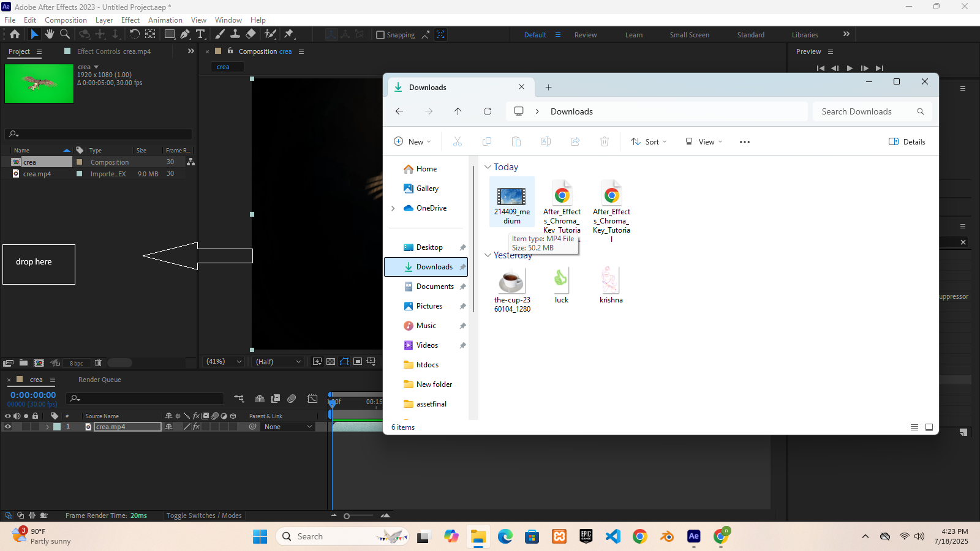The width and height of the screenshot is (980, 551).
Task: Click the Home icon in After Effects
Action: [x=15, y=34]
